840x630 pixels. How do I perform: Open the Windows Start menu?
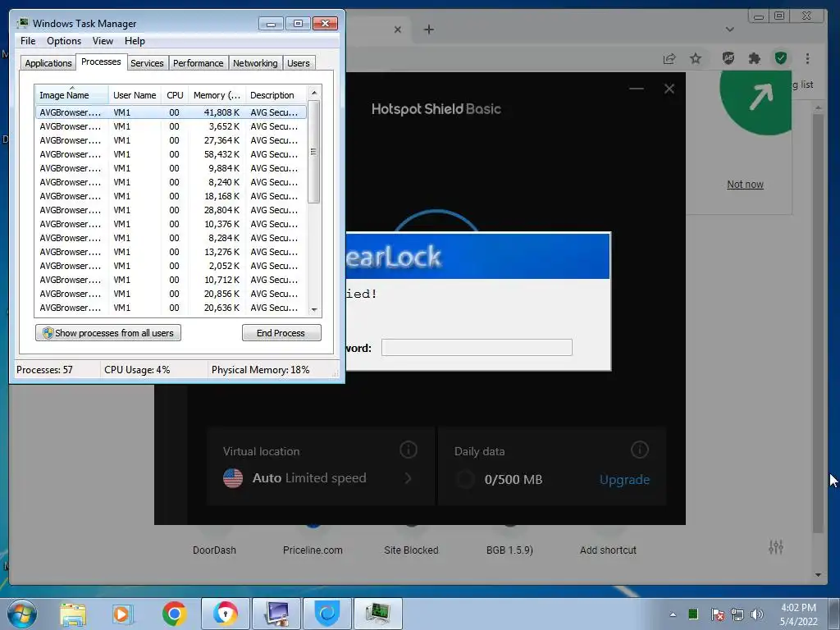tap(22, 614)
